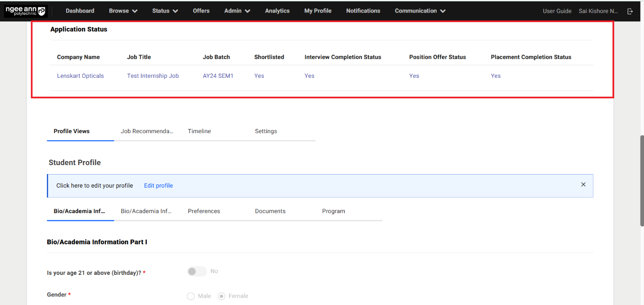Open the Lenskart Opticals company link
This screenshot has height=305, width=644.
coord(80,76)
